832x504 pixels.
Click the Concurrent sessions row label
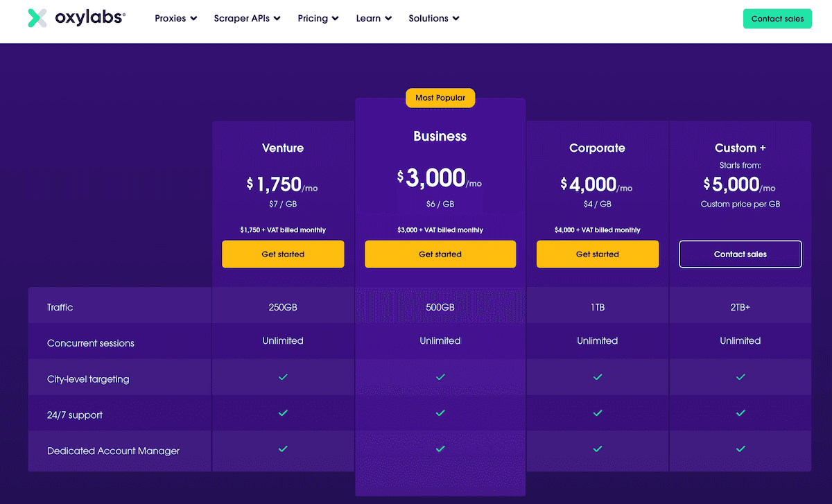tap(91, 343)
